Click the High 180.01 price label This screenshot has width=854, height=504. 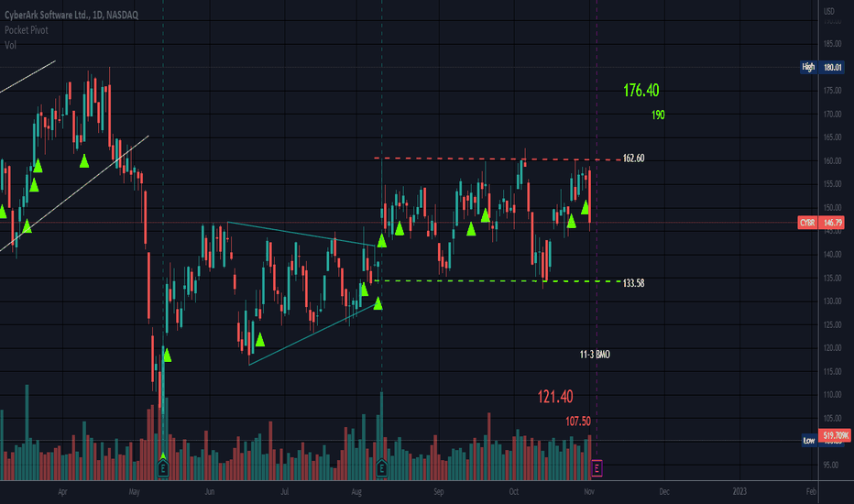point(821,67)
